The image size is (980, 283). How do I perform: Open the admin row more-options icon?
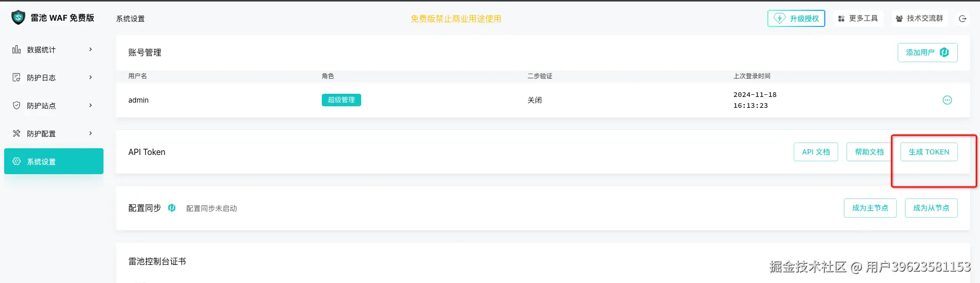(947, 100)
